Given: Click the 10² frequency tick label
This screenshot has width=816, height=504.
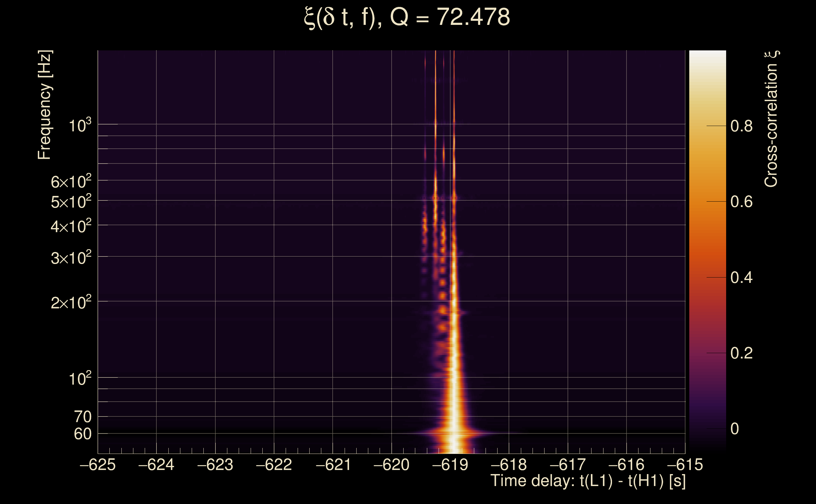Looking at the screenshot, I should tap(80, 379).
